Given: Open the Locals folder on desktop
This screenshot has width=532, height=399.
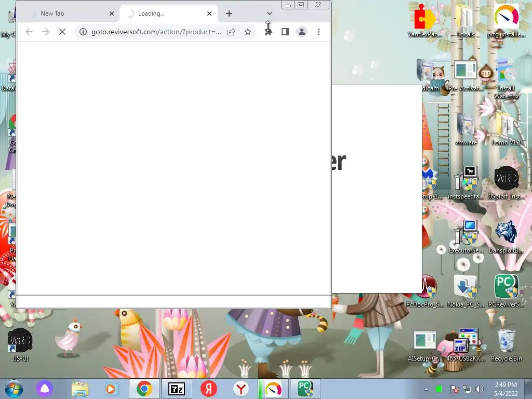Looking at the screenshot, I should point(465,21).
